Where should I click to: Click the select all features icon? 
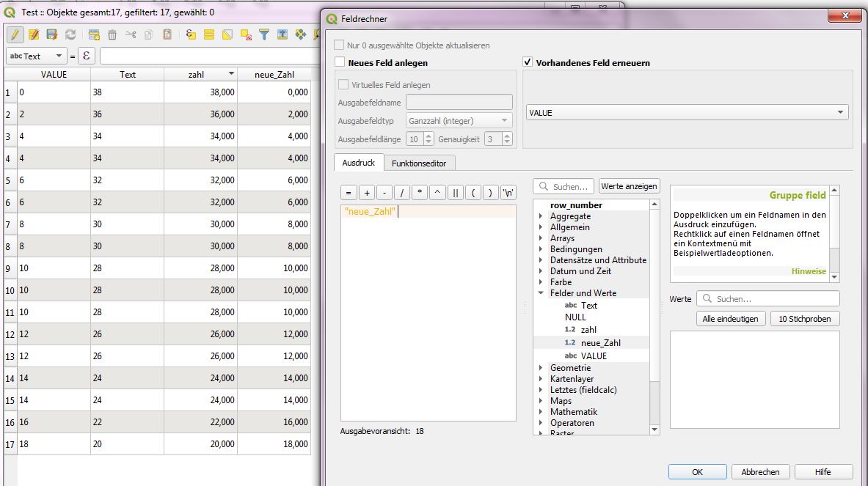point(209,34)
